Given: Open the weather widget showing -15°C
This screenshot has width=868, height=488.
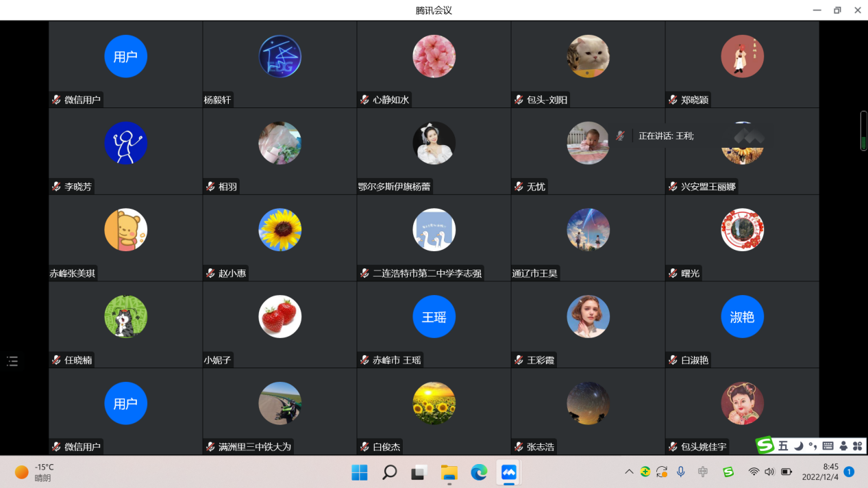Looking at the screenshot, I should click(x=34, y=472).
